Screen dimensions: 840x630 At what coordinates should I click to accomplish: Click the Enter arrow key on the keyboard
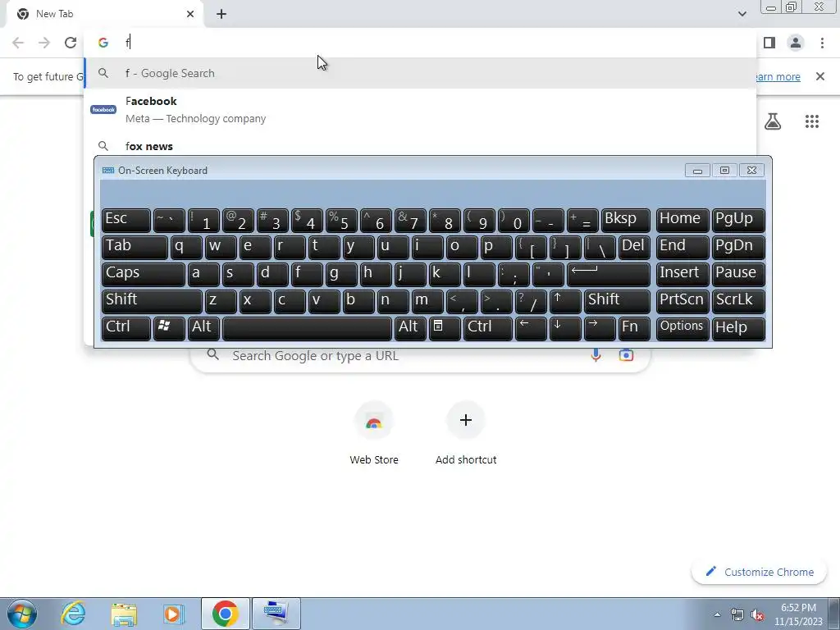[x=609, y=274]
